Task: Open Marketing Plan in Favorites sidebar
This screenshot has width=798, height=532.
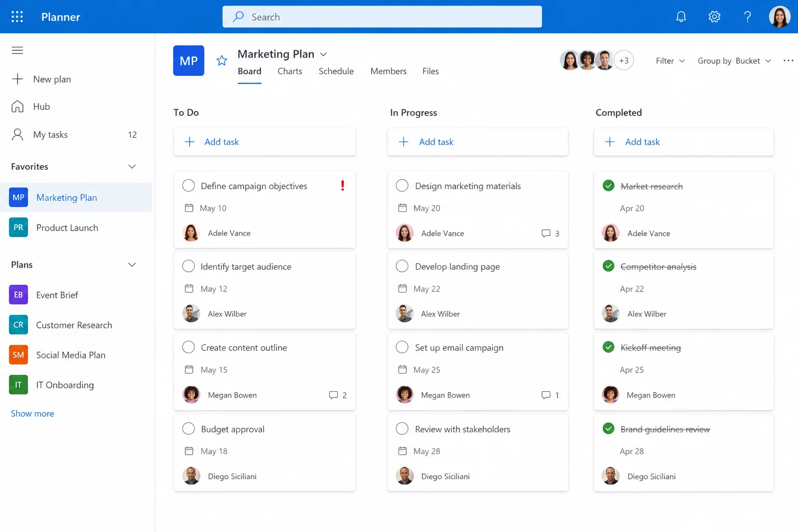Action: pyautogui.click(x=76, y=197)
